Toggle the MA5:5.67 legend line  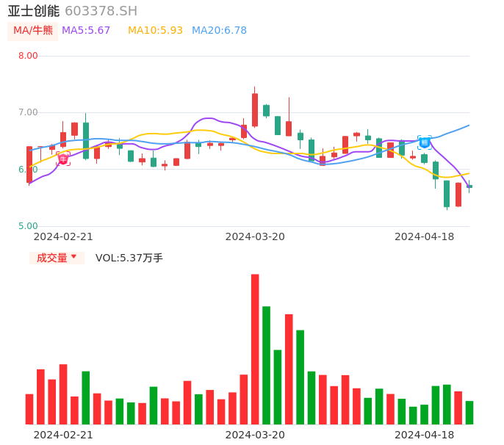click(x=86, y=30)
